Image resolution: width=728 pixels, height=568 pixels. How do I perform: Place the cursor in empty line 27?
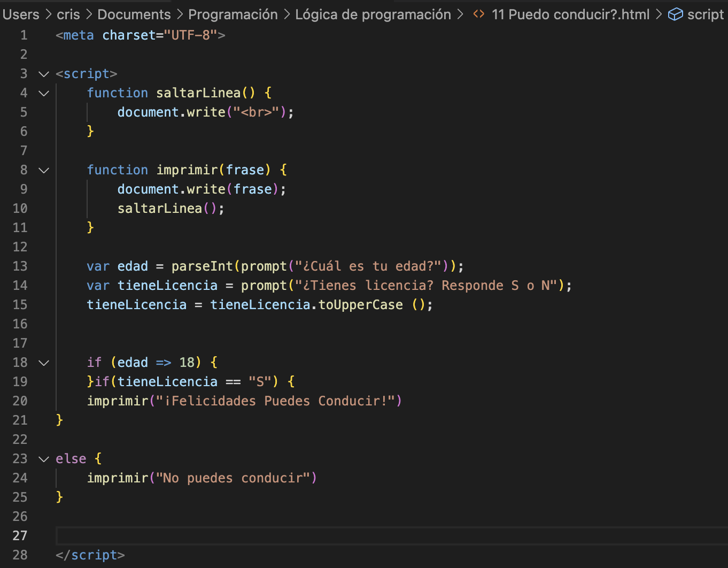click(x=392, y=536)
